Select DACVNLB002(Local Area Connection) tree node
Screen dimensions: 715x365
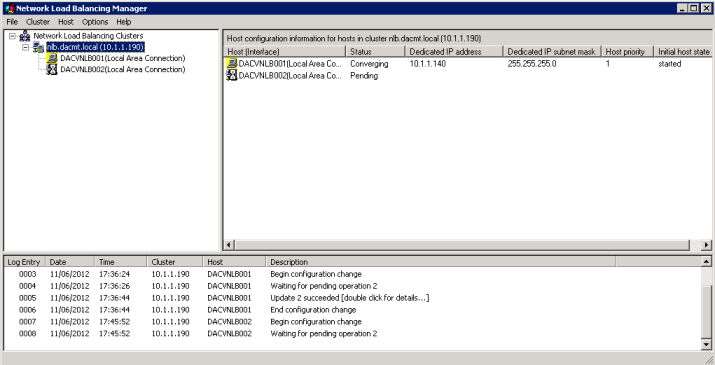point(123,70)
